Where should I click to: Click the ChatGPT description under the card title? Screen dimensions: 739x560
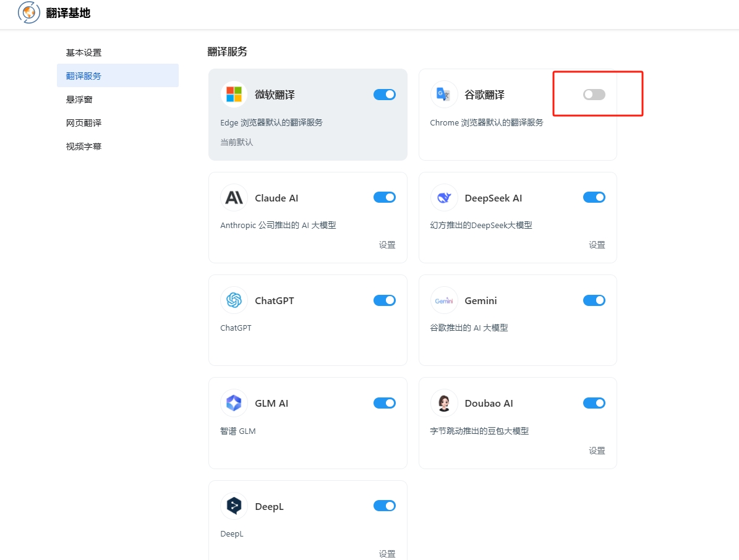coord(236,328)
